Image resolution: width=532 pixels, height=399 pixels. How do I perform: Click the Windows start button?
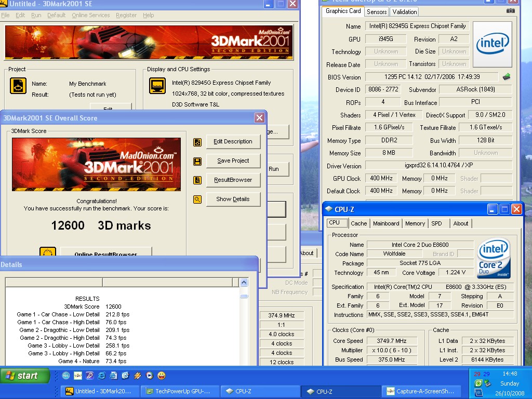(x=24, y=376)
